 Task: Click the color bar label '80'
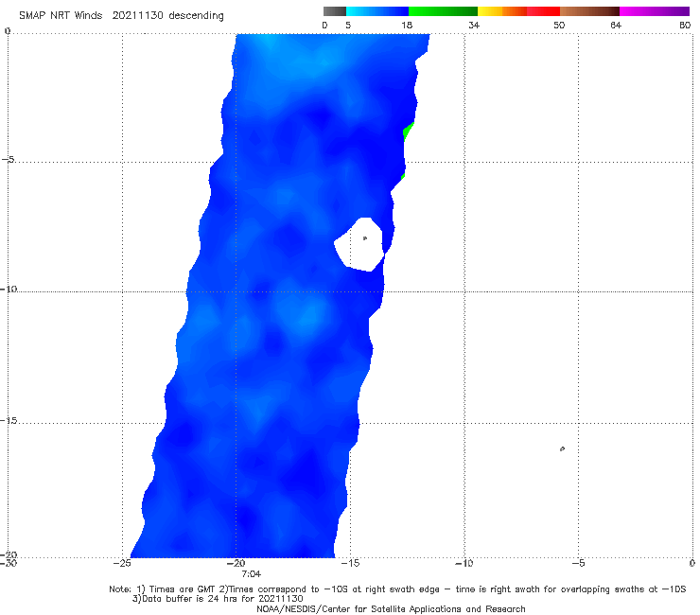(x=685, y=25)
